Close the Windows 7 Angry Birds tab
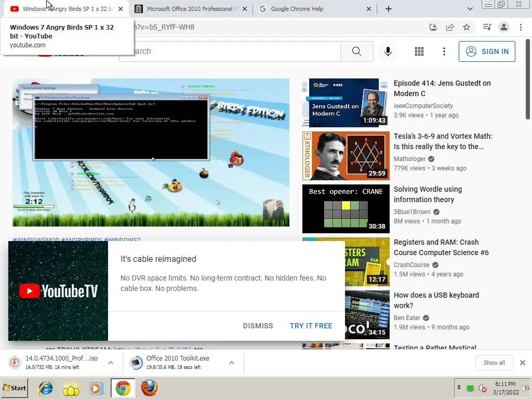Image resolution: width=532 pixels, height=399 pixels. 121,9
